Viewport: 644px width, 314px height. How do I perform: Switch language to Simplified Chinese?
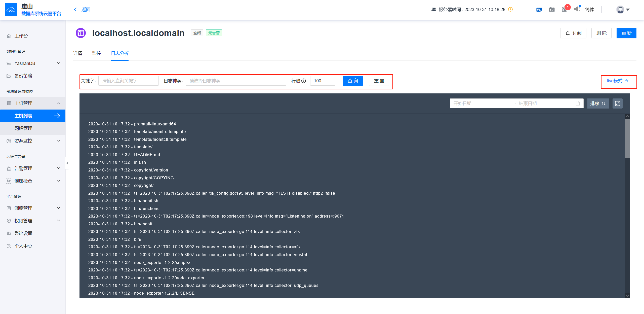589,10
